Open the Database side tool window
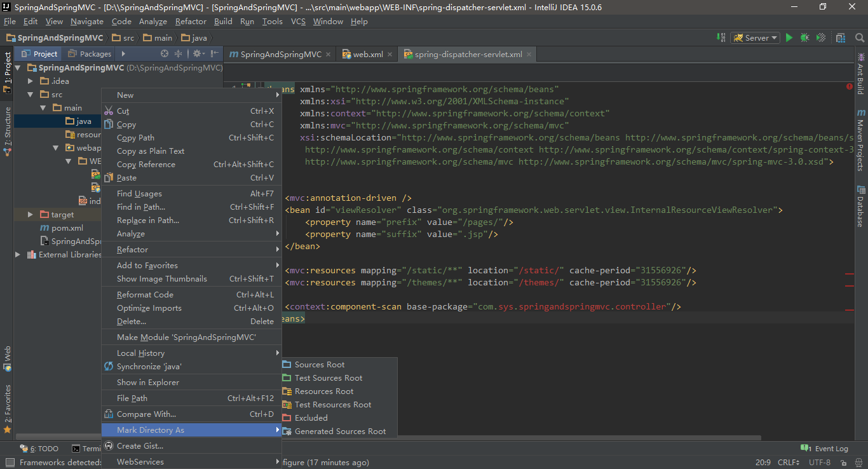 point(860,206)
